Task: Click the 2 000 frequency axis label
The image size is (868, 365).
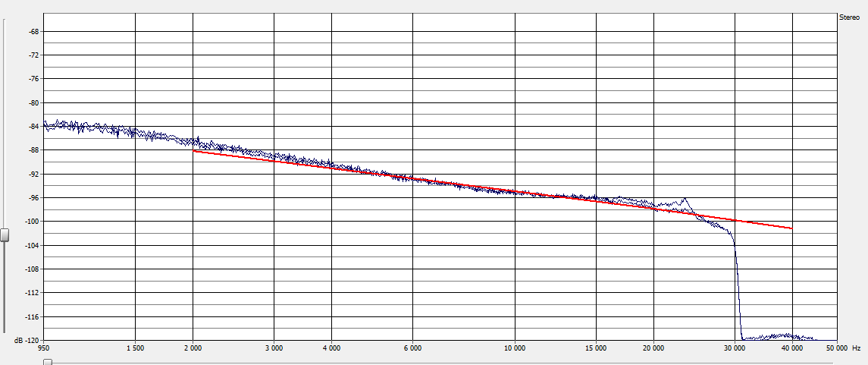Action: tap(193, 348)
